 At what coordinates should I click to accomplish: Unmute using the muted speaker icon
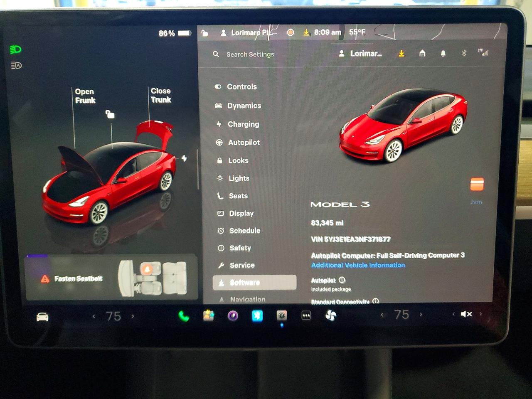466,314
